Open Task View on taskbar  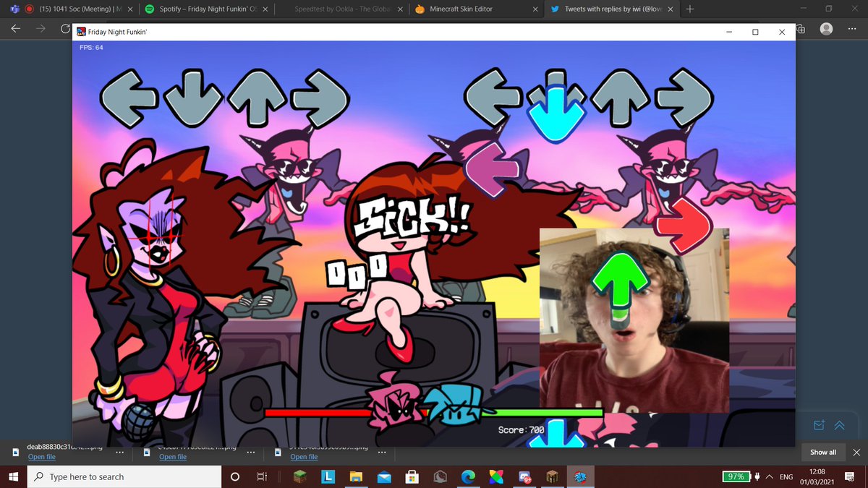262,476
